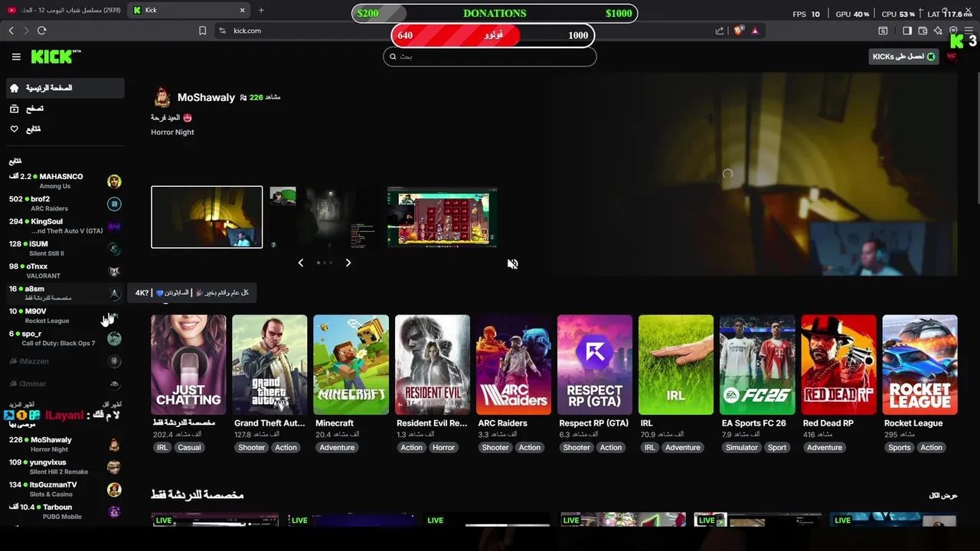
Task: Open the تصفح browse menu item
Action: tap(64, 109)
